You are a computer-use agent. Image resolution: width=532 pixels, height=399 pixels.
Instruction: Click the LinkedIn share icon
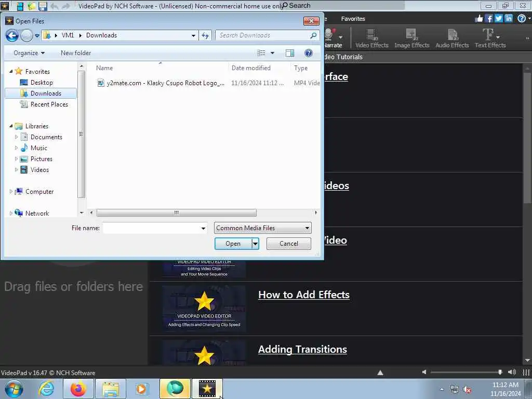pos(508,18)
